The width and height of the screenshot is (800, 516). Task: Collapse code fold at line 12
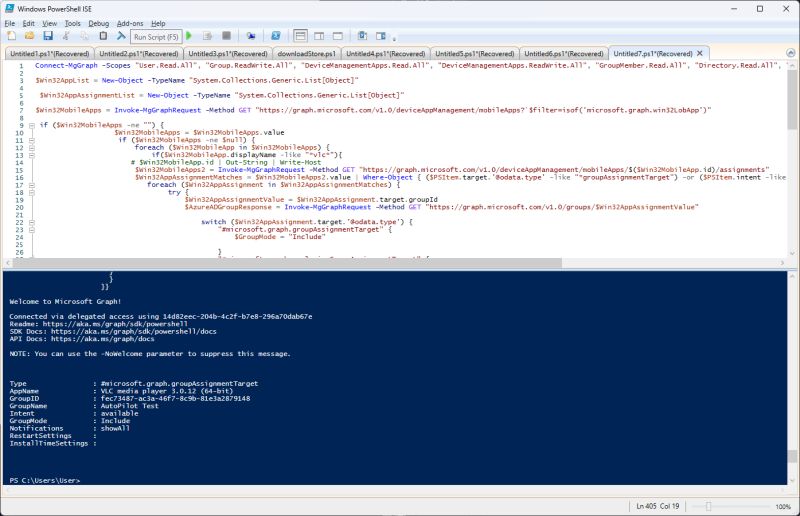pos(32,148)
